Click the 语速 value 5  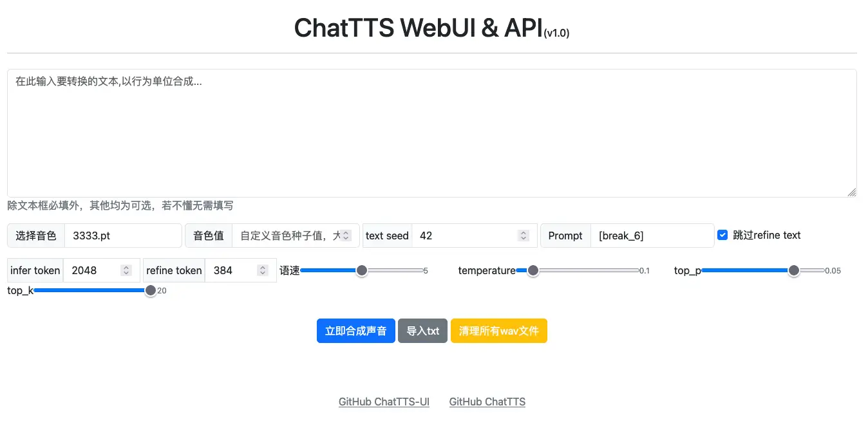(x=426, y=271)
